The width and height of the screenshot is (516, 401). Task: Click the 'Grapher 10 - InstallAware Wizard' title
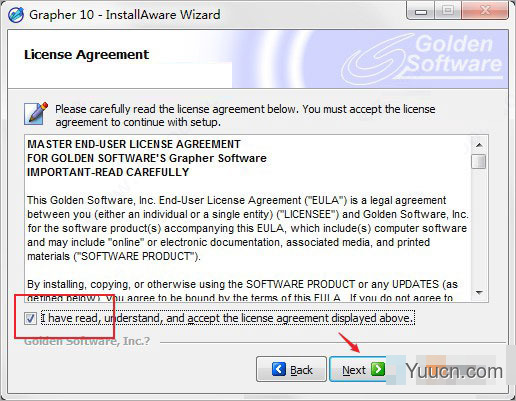click(x=125, y=15)
